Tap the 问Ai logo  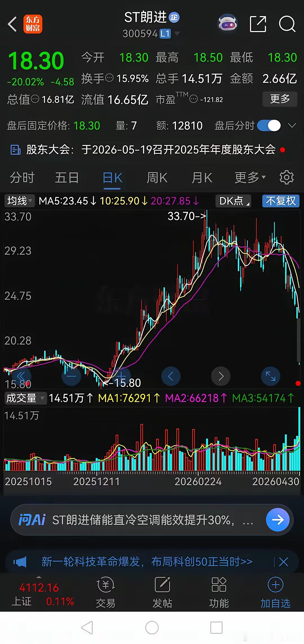pyautogui.click(x=32, y=520)
